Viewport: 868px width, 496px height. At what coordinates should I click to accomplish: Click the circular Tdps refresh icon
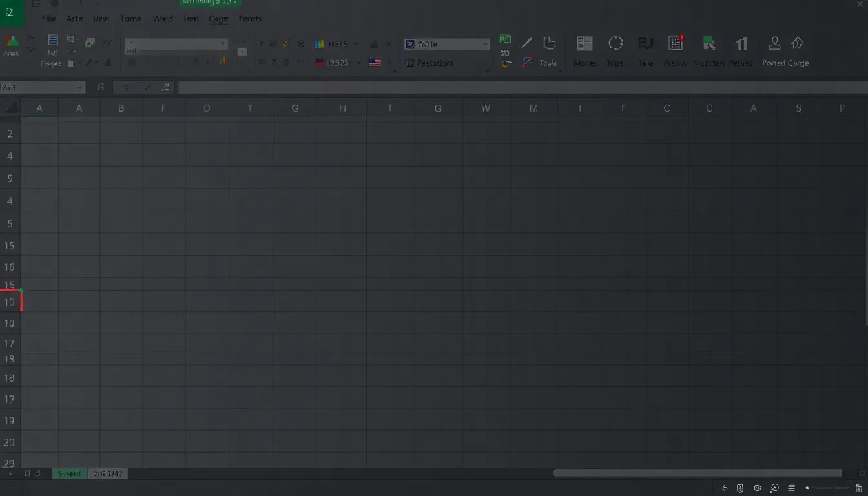click(x=615, y=44)
